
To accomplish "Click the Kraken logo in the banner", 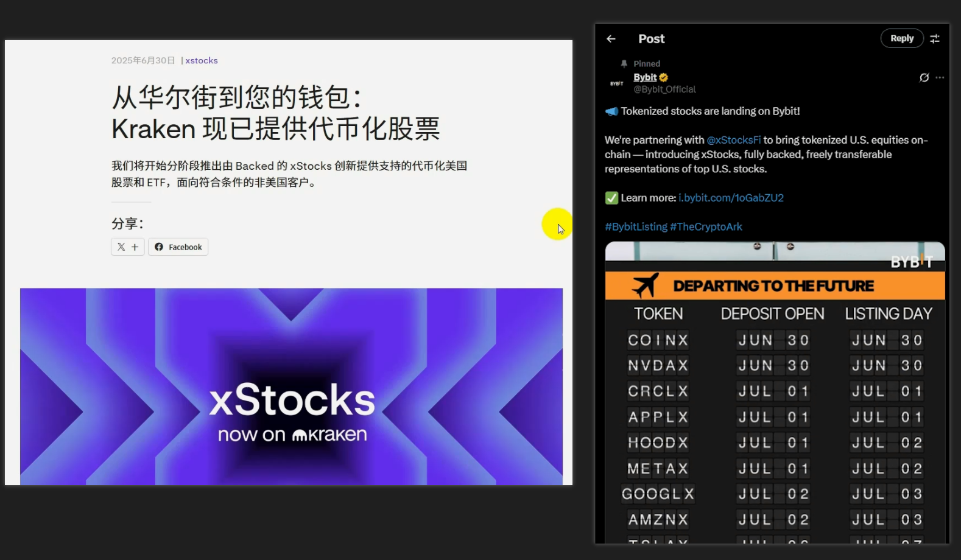I will (329, 435).
